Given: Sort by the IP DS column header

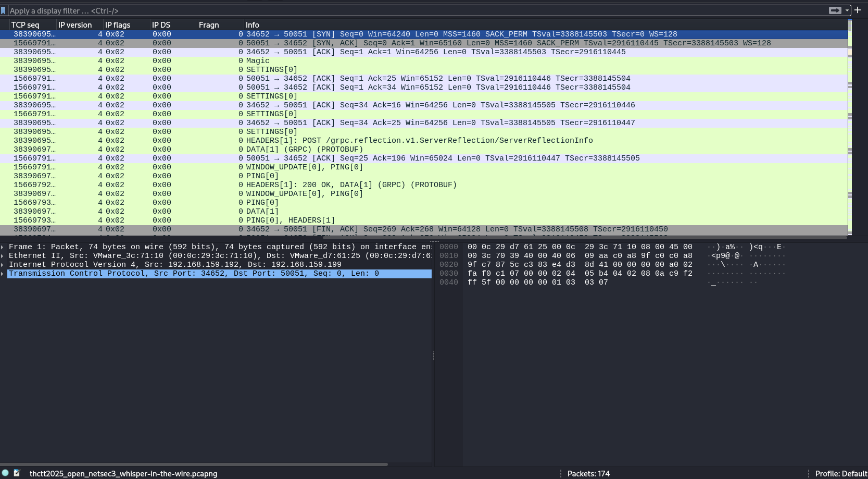Looking at the screenshot, I should (x=173, y=24).
